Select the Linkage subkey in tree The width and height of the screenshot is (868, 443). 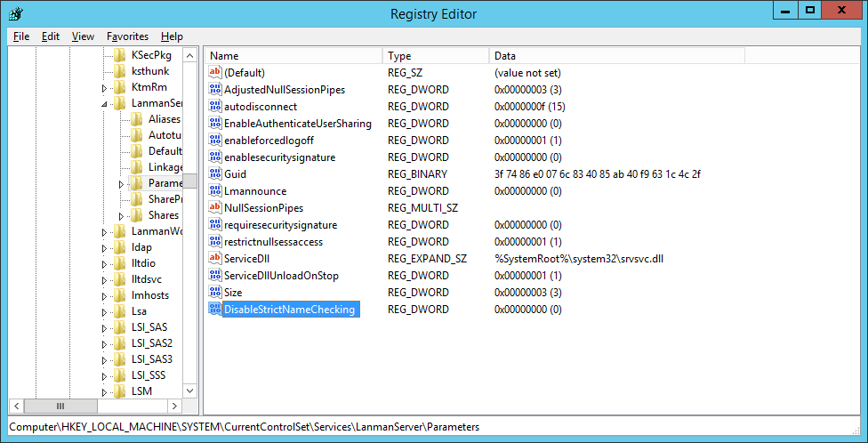pyautogui.click(x=165, y=167)
